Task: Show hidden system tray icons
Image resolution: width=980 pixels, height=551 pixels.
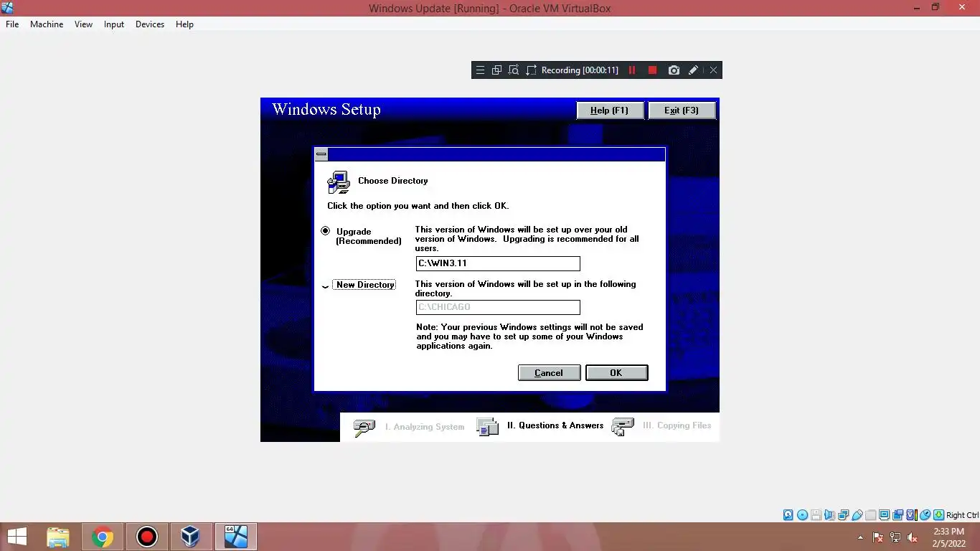Action: coord(860,537)
